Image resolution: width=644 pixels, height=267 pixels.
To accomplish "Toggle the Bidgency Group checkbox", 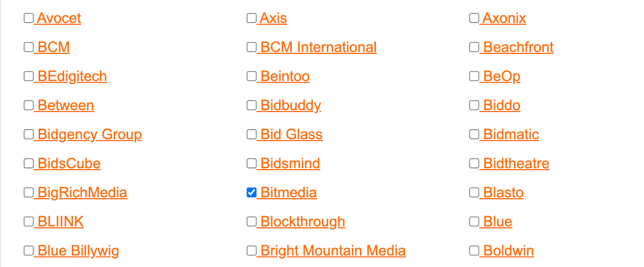I will (x=29, y=134).
